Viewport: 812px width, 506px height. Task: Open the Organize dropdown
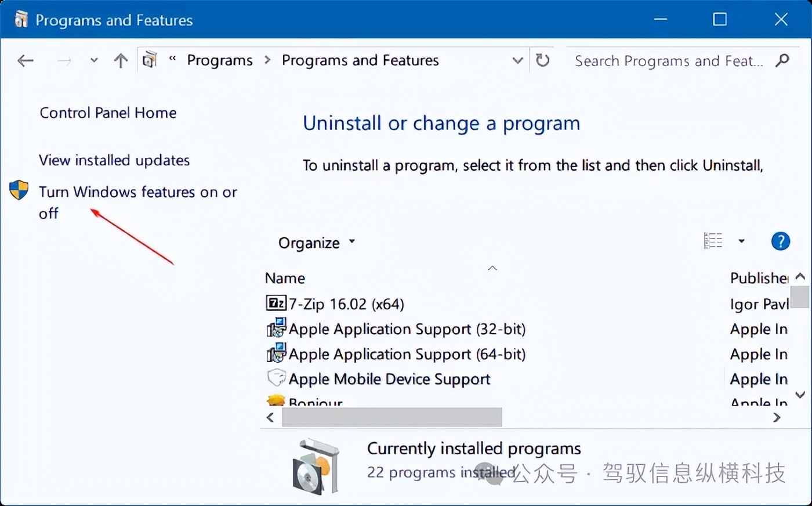[317, 243]
